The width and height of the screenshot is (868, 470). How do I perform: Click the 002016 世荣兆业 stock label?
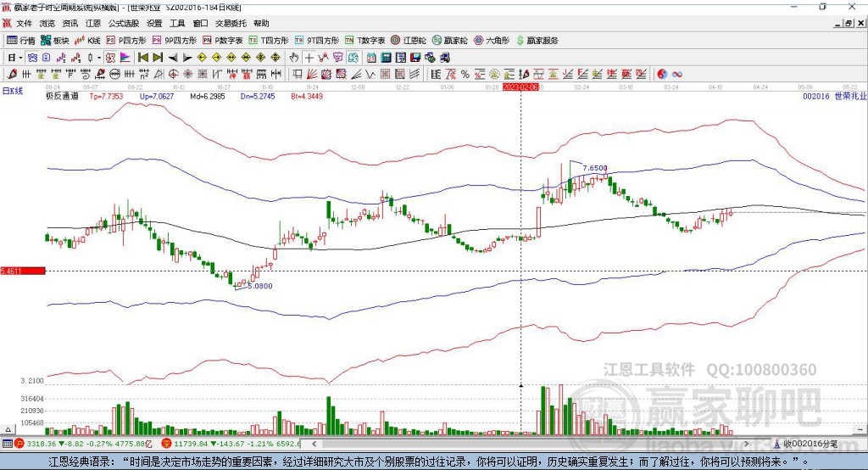(835, 96)
